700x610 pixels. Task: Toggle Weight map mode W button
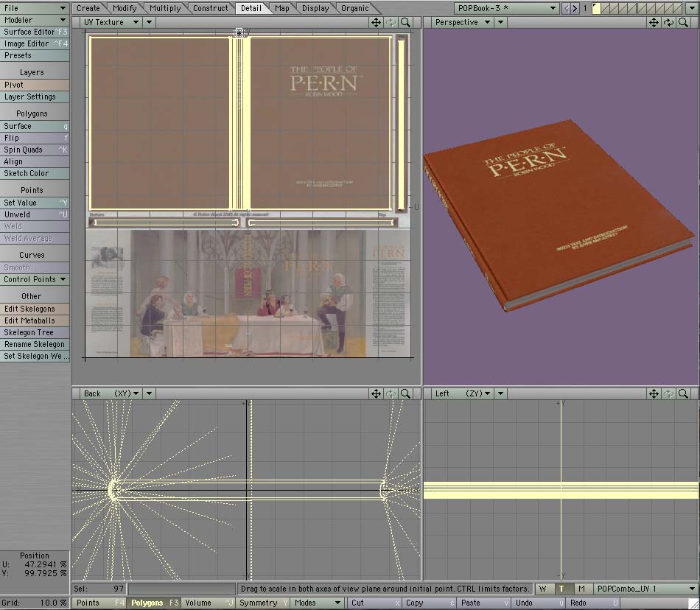543,589
